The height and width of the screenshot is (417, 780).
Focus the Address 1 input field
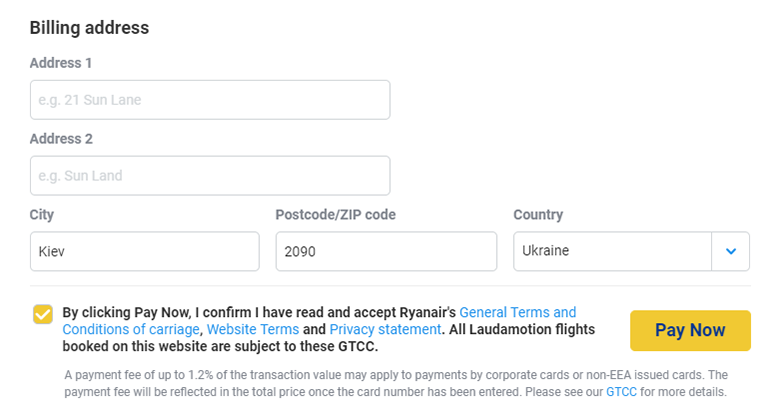coord(210,100)
